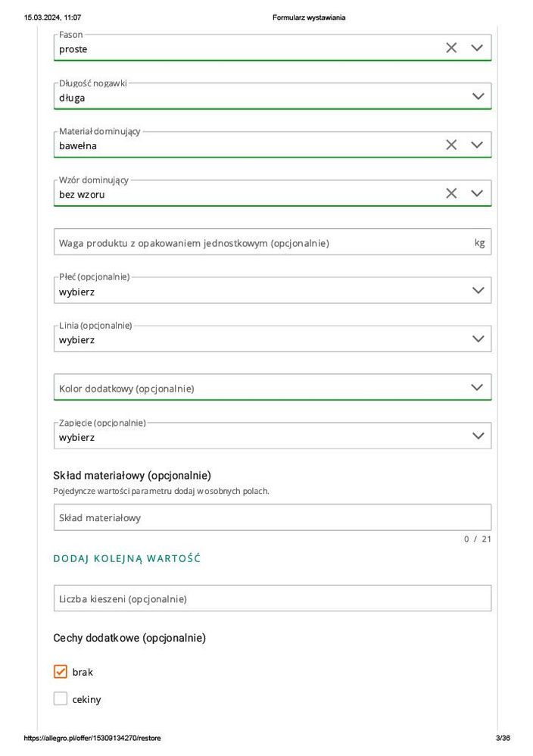
Task: Clear the Wzór dominujący value
Action: coord(451,193)
